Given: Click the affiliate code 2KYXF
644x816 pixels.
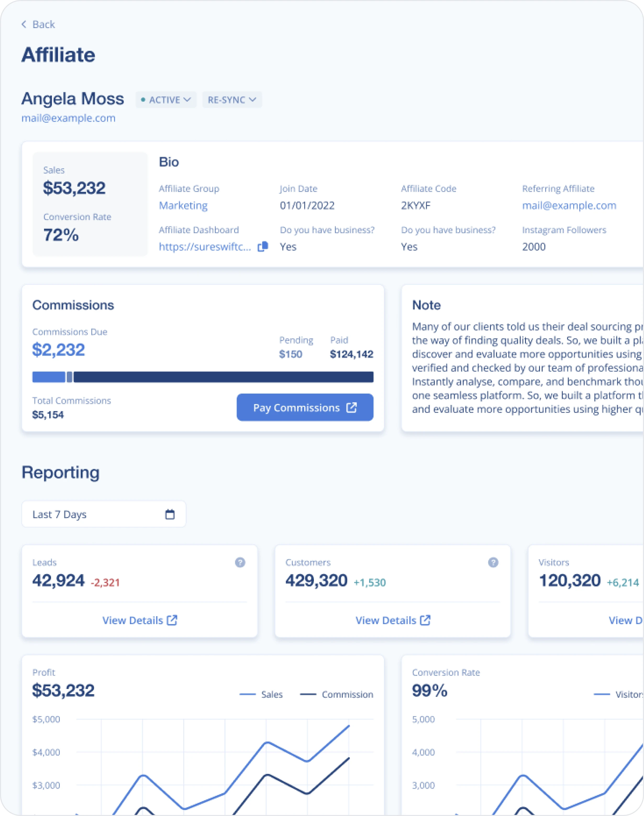Looking at the screenshot, I should (x=415, y=206).
